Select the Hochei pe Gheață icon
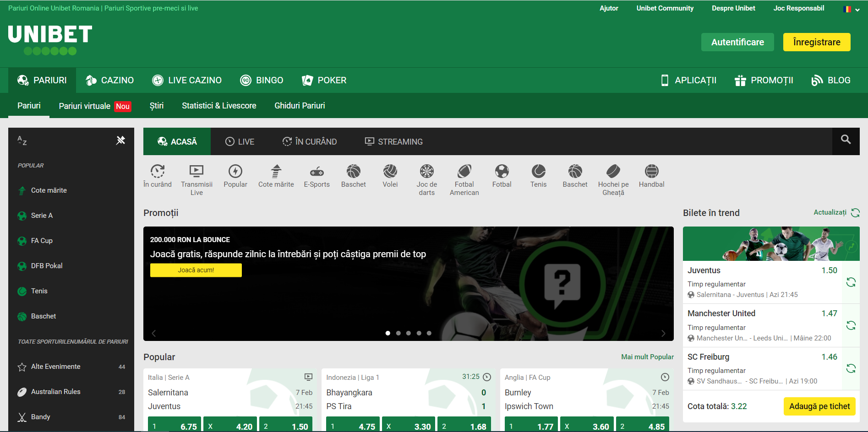The width and height of the screenshot is (868, 432). [613, 171]
